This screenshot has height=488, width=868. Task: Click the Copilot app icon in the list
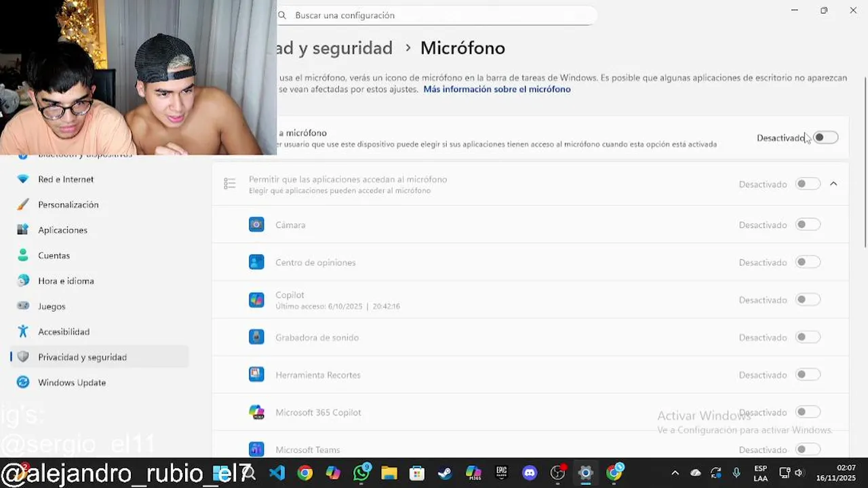(256, 300)
